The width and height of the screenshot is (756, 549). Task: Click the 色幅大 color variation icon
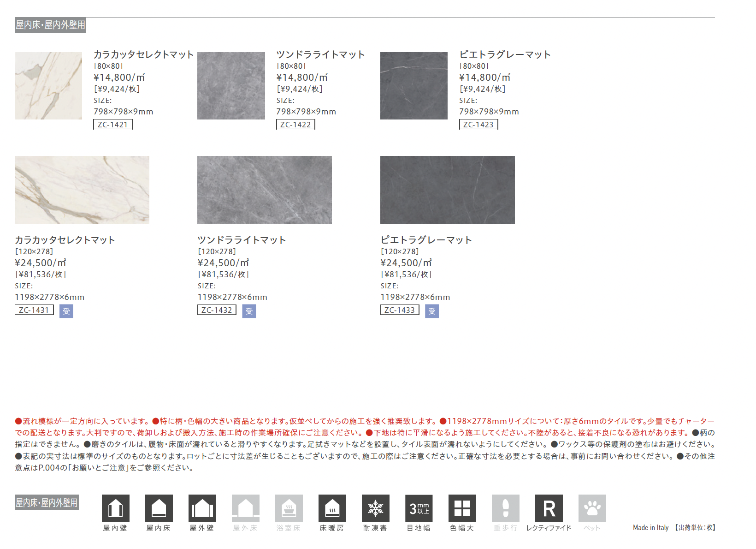(462, 508)
